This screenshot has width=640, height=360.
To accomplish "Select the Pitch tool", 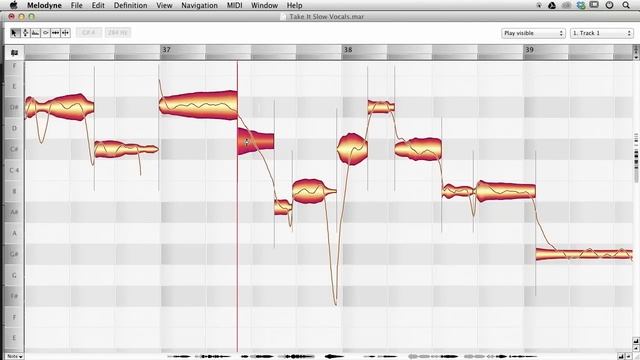I will pyautogui.click(x=25, y=33).
